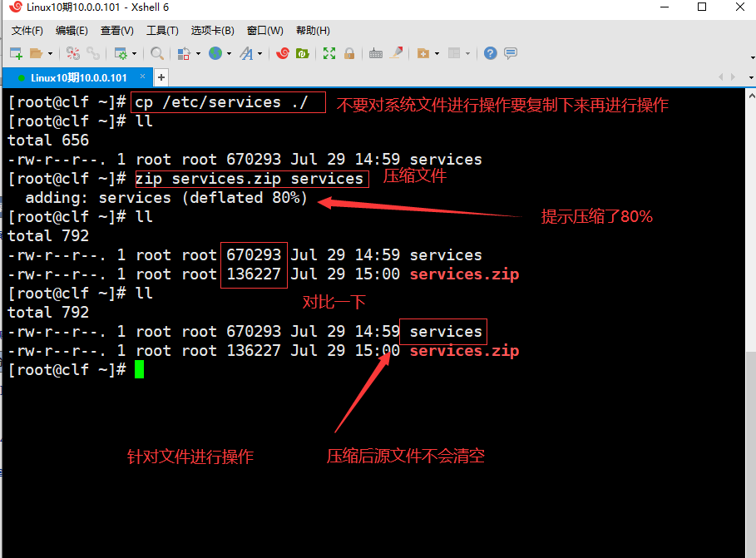
Task: Add a new tab with plus button
Action: tap(161, 77)
